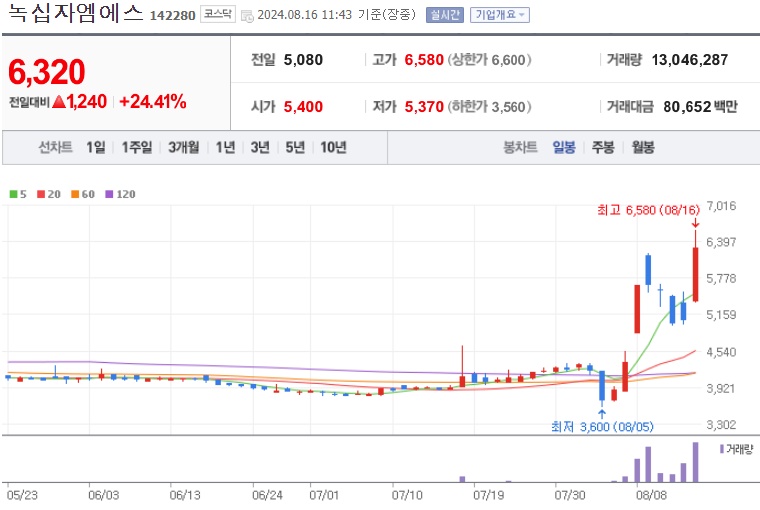Click the red up-triangle price change icon

coord(59,102)
